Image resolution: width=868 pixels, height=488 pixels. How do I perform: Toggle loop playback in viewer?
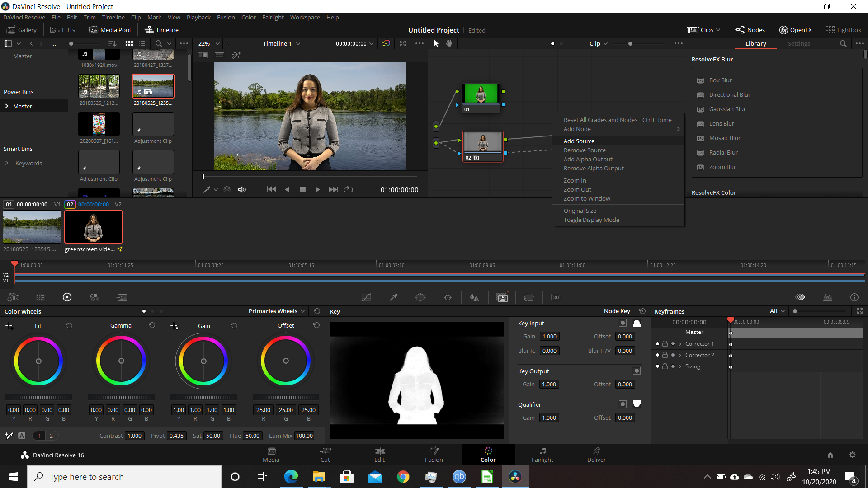348,189
